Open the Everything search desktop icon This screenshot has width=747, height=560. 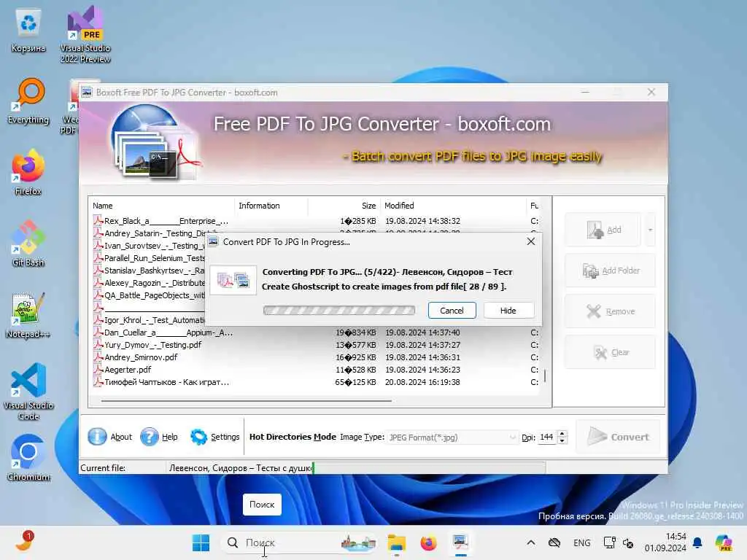click(x=28, y=102)
